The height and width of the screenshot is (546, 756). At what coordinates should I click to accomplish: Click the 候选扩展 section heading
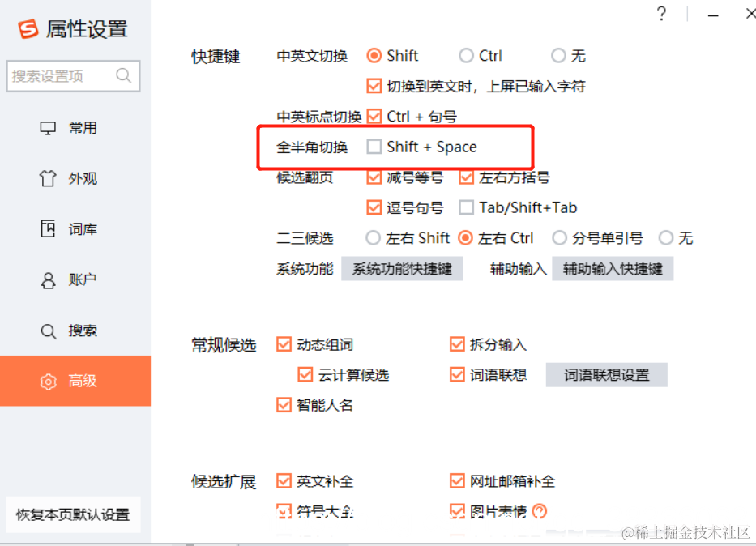tap(224, 481)
